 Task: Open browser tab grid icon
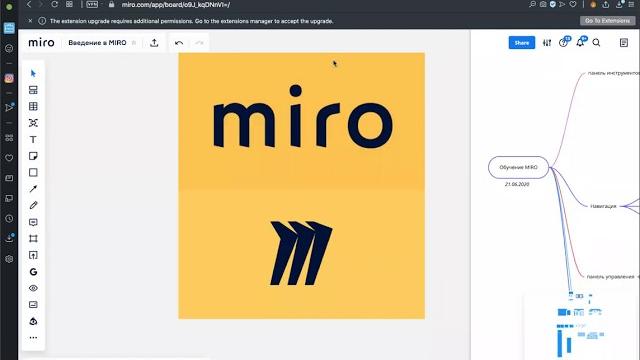(69, 4)
